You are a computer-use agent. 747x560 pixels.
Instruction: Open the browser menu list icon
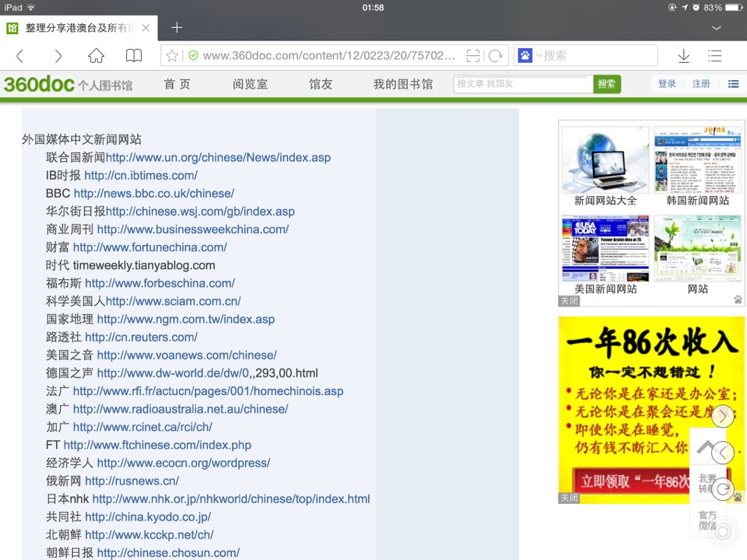pos(714,56)
